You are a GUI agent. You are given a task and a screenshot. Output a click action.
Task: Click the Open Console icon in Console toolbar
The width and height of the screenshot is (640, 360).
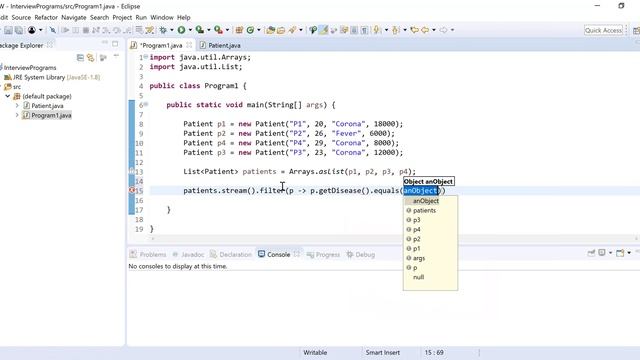coord(620,253)
